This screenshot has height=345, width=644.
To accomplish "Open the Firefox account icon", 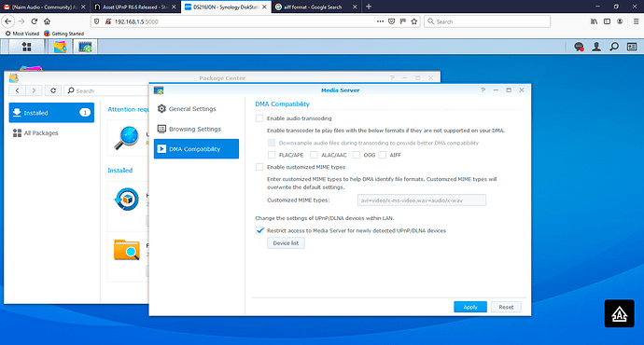I will pyautogui.click(x=620, y=21).
